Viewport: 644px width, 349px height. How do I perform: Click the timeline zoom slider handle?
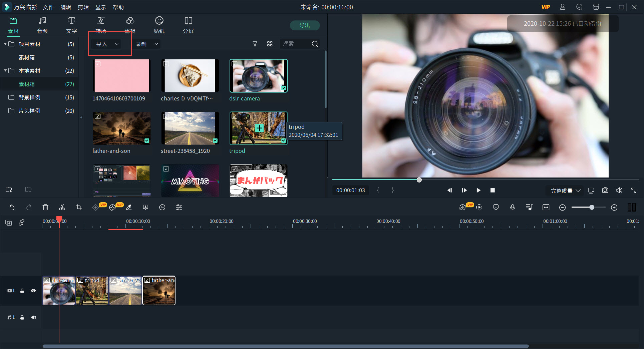(592, 207)
